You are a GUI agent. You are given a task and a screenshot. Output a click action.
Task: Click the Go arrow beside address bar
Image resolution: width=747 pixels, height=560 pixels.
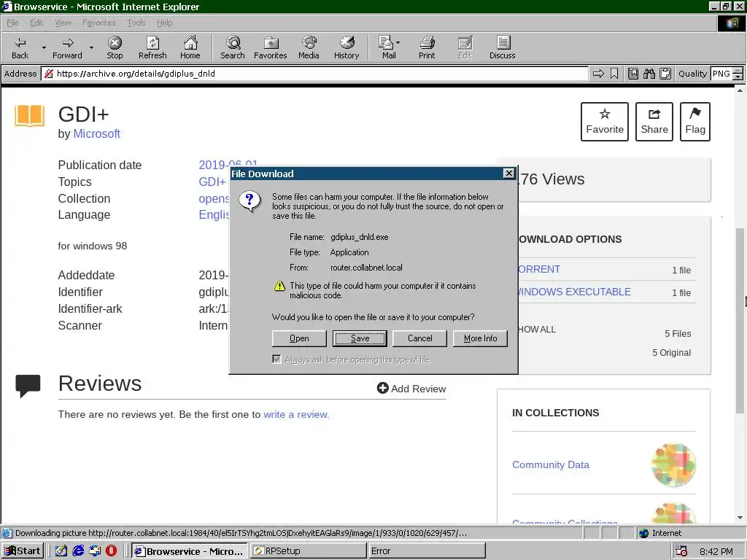[598, 74]
